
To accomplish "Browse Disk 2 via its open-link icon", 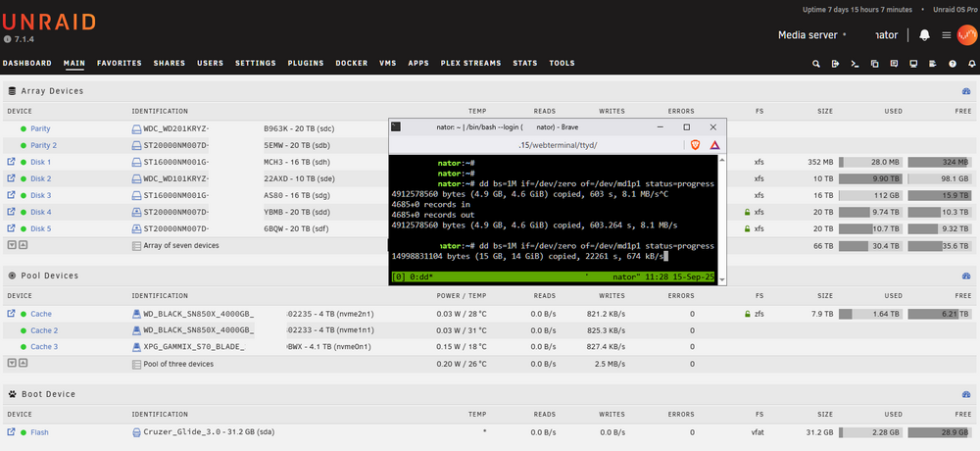I will click(11, 178).
